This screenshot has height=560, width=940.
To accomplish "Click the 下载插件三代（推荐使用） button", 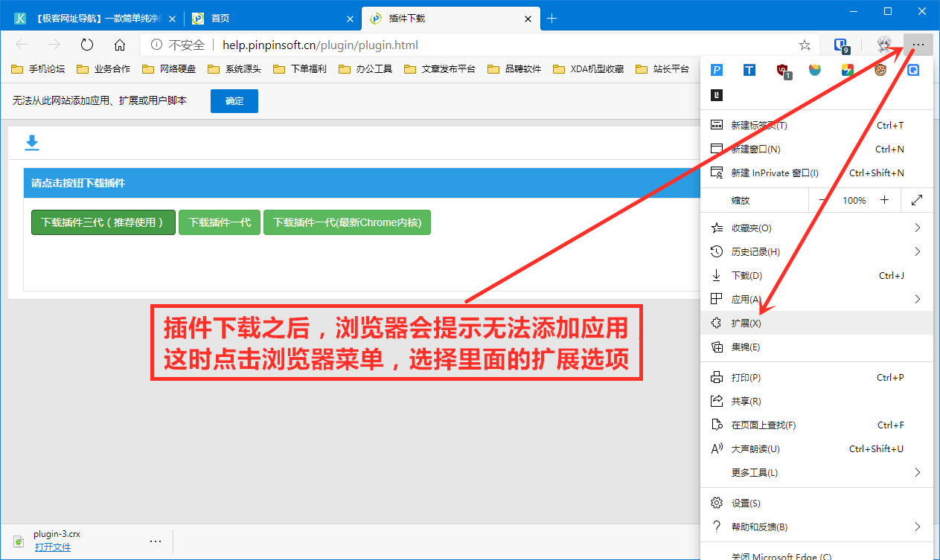I will [103, 222].
